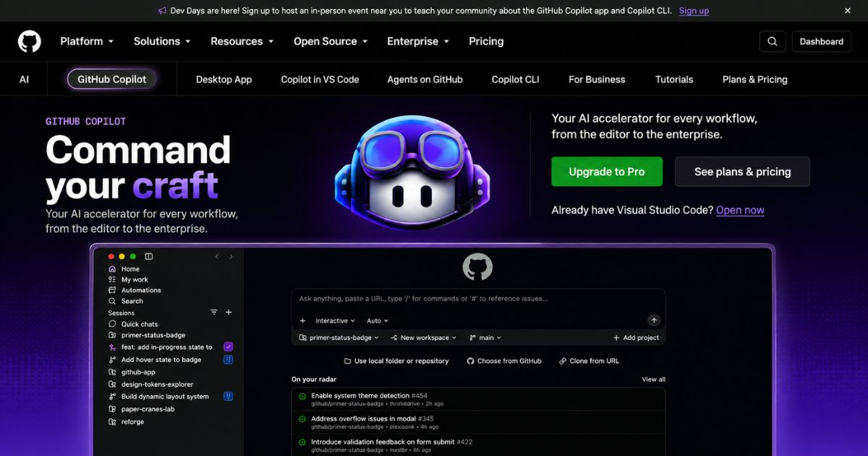Click the reforge repository icon
The image size is (868, 456).
tap(112, 421)
